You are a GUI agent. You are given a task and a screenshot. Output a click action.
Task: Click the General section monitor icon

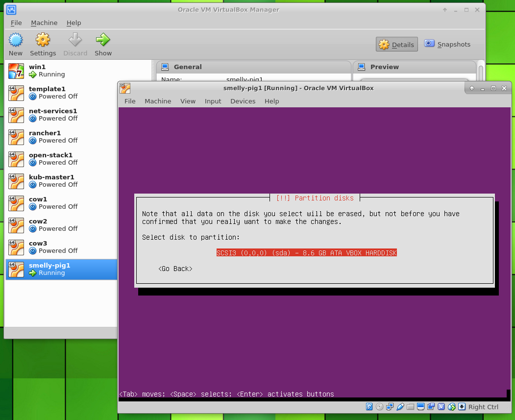click(165, 67)
